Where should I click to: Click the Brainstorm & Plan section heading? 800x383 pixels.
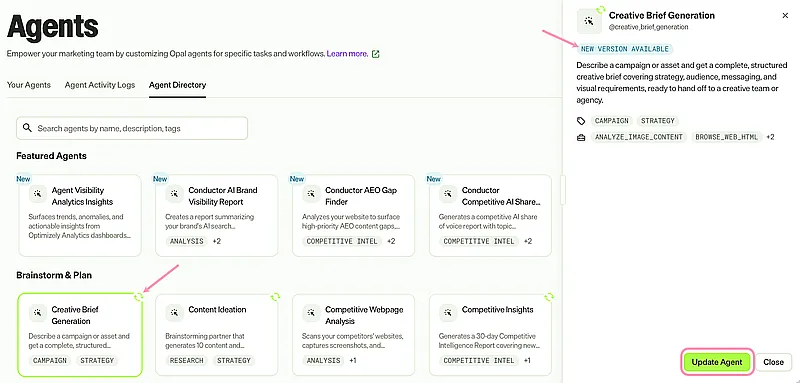coord(54,275)
